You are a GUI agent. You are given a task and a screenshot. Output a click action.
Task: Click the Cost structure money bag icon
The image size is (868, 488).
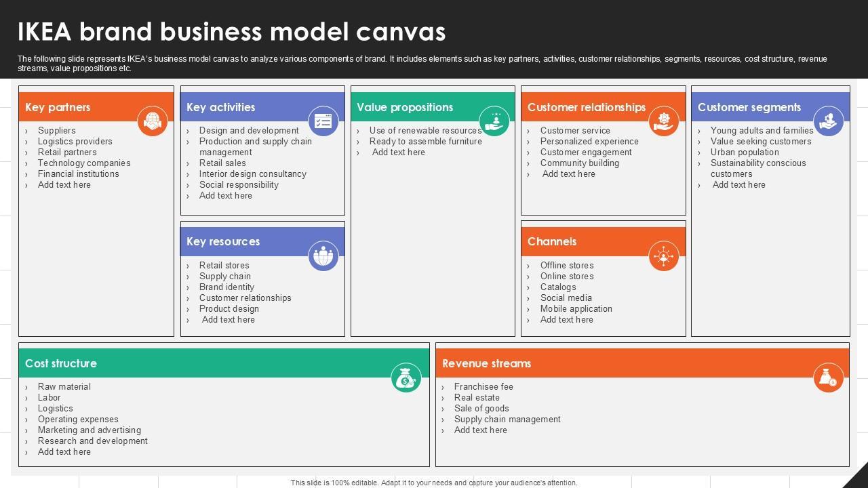[406, 378]
